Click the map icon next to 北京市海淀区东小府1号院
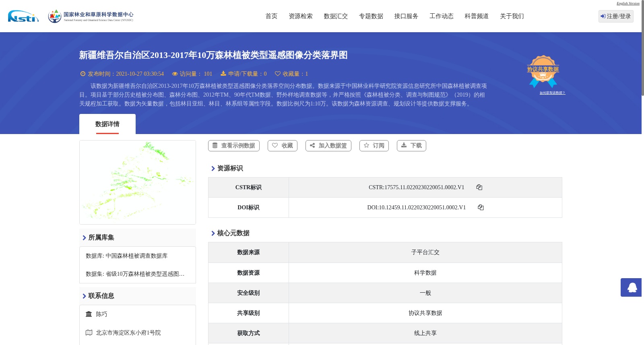Screen dimensions: 644x345 [89, 333]
